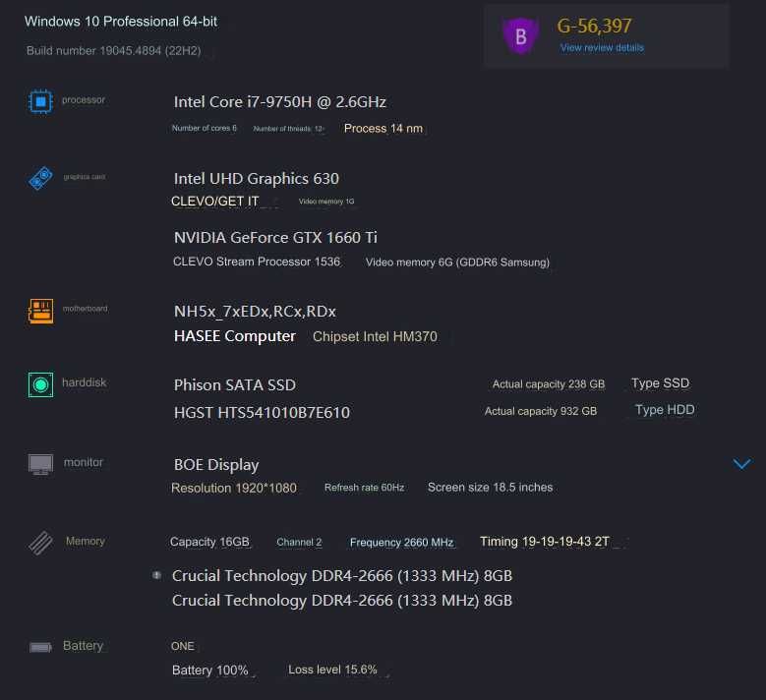Screen dimensions: 766x700
Task: Click Timing 19-19-19-43 2T value
Action: point(545,542)
